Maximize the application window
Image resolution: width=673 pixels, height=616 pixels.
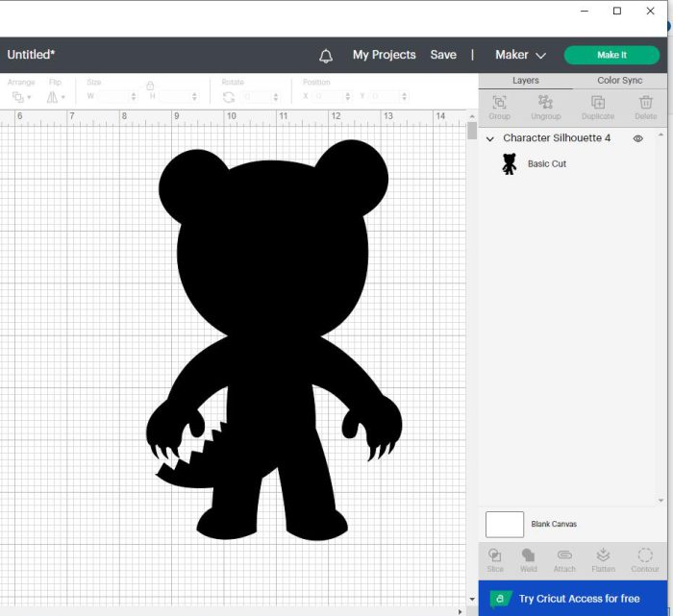617,12
